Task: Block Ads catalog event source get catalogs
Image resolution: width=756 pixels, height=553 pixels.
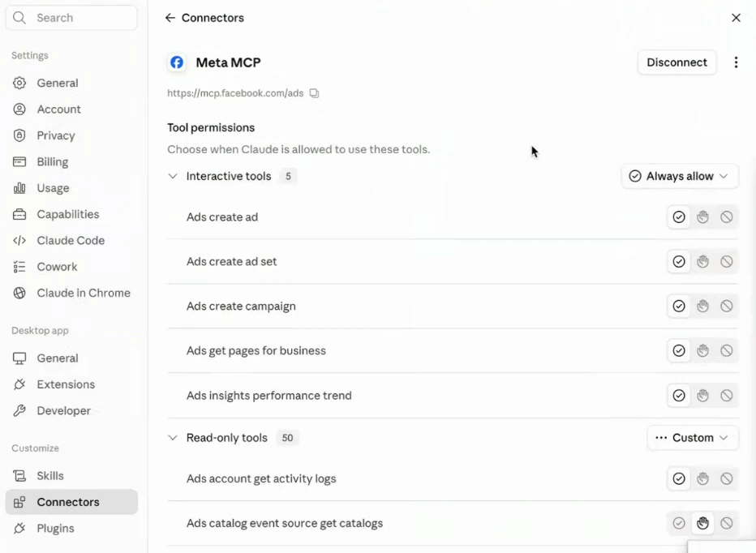Action: (727, 523)
